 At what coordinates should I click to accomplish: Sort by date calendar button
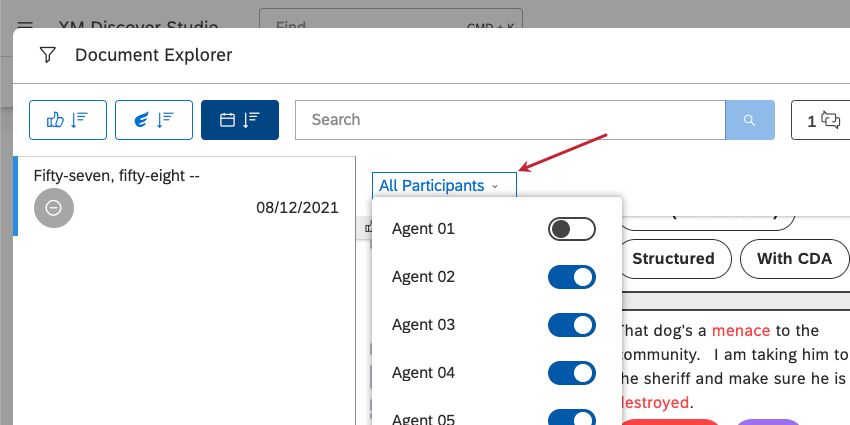pos(240,120)
